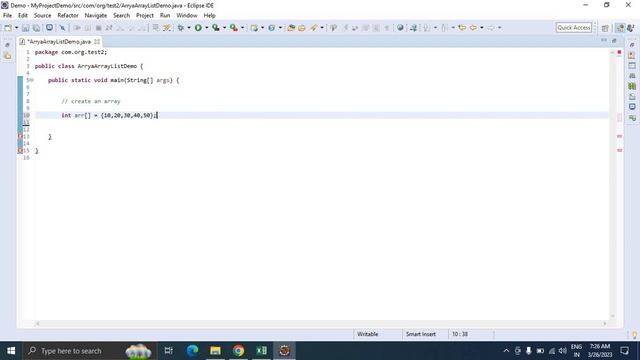Screen dimensions: 640x360
Task: Click the Coverage launch icon
Action: coord(216,28)
